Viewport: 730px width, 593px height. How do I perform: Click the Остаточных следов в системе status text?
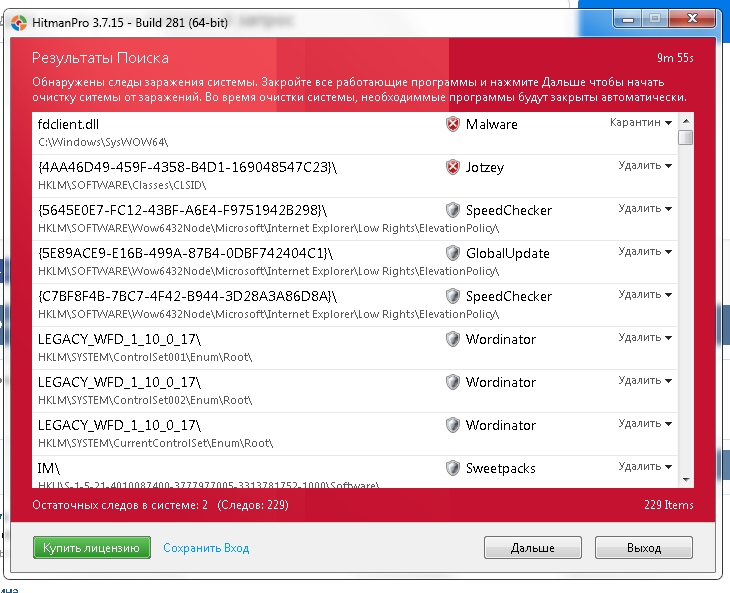click(120, 505)
